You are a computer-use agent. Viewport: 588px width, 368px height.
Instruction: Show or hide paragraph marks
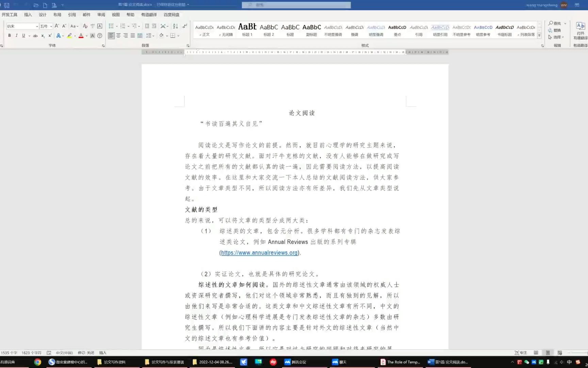184,26
